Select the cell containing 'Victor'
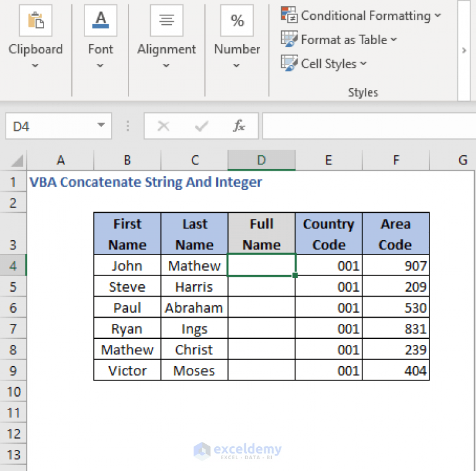Screen dimensions: 476x471 coord(127,370)
